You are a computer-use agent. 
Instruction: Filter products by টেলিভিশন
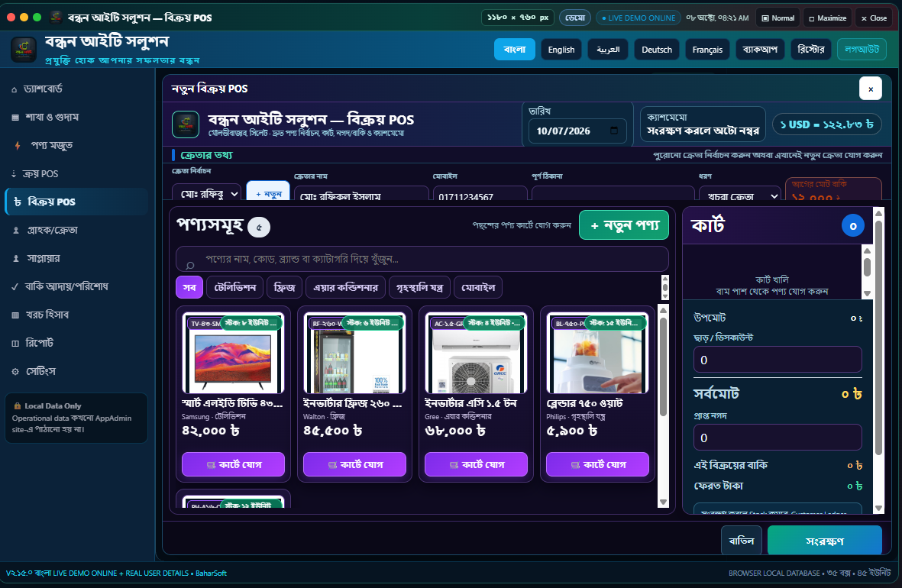pos(234,287)
